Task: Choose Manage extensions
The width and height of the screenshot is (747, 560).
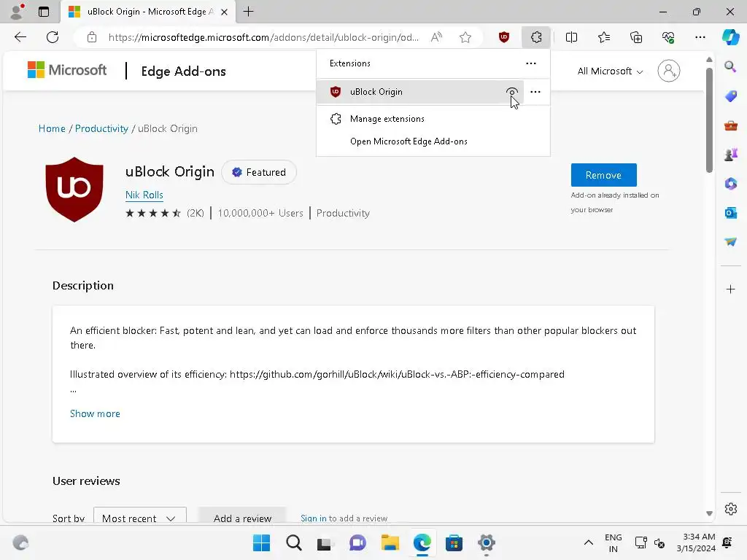Action: [x=433, y=119]
